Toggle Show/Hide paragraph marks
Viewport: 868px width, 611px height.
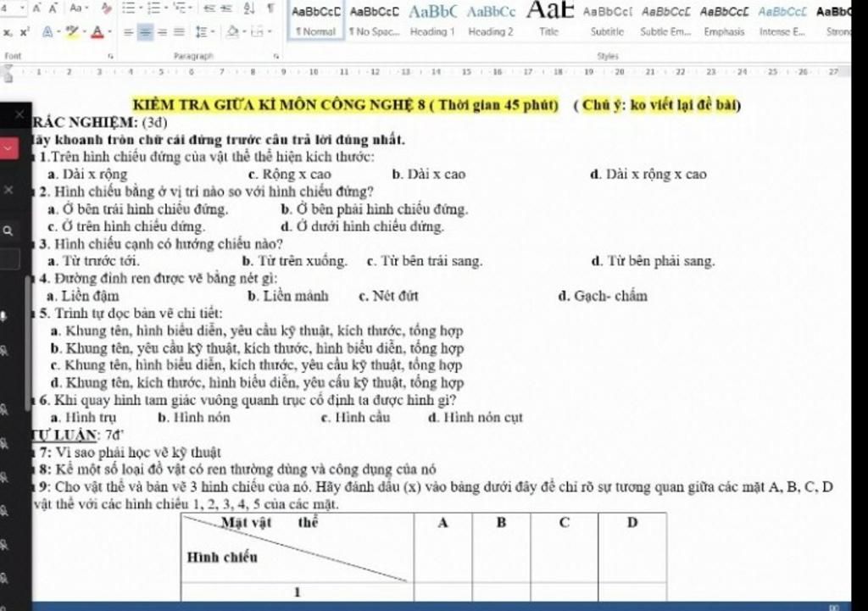[x=270, y=8]
